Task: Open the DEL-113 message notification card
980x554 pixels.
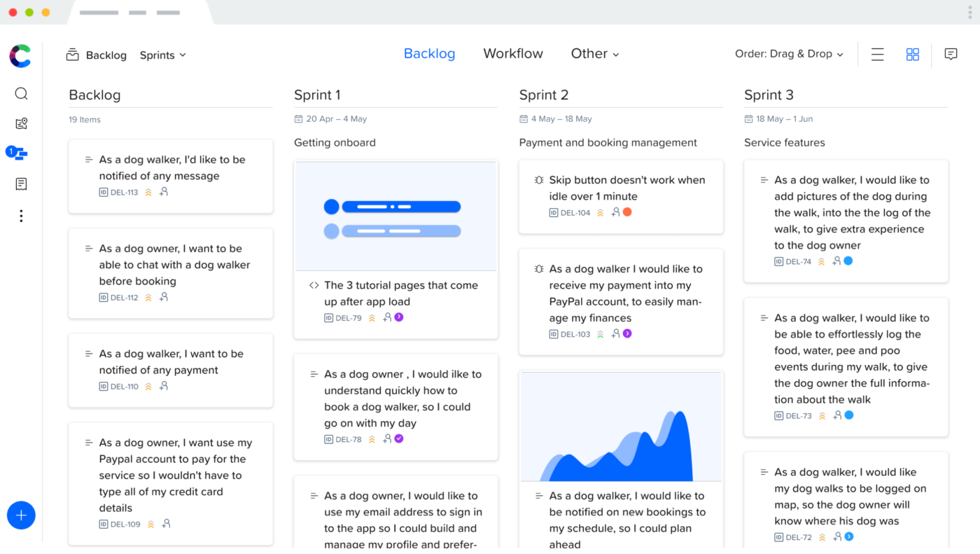Action: click(171, 175)
